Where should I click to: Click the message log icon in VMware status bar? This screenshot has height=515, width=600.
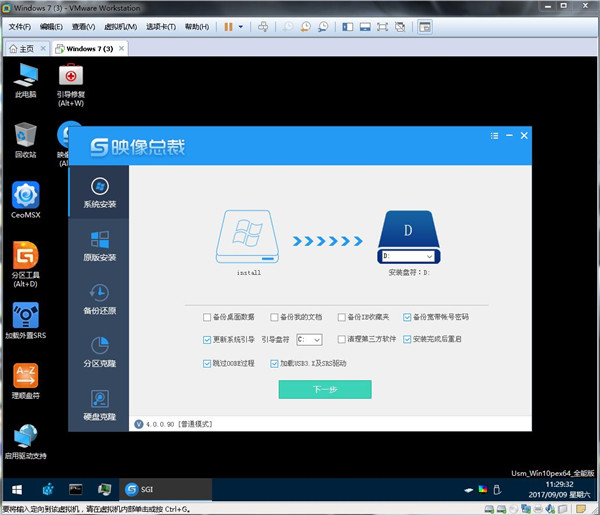click(581, 509)
